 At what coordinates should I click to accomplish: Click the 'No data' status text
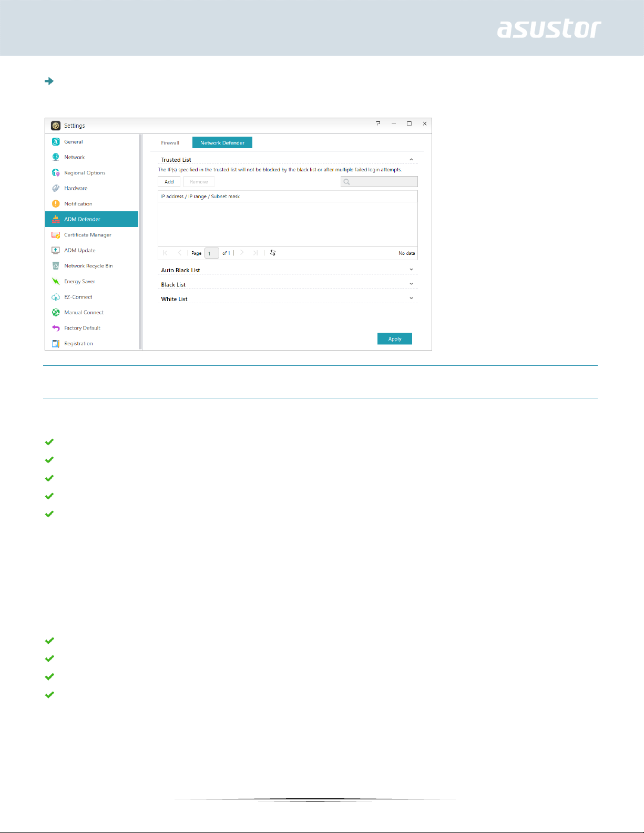click(407, 253)
